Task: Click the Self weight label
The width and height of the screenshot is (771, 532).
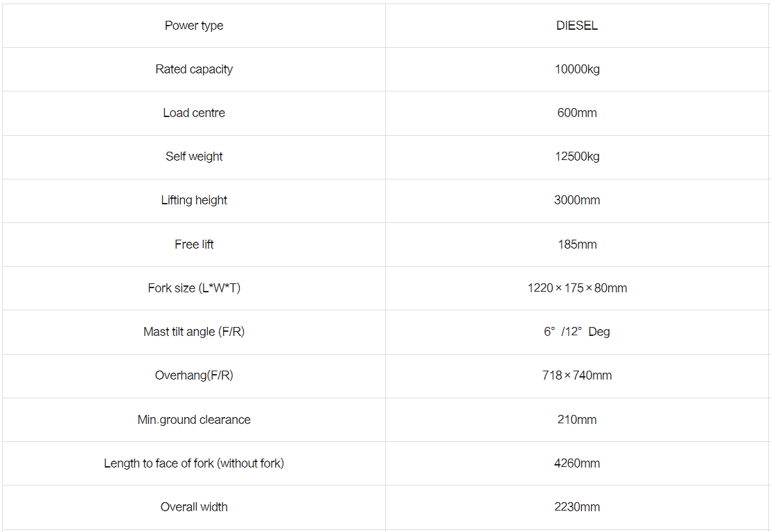Action: (x=194, y=157)
